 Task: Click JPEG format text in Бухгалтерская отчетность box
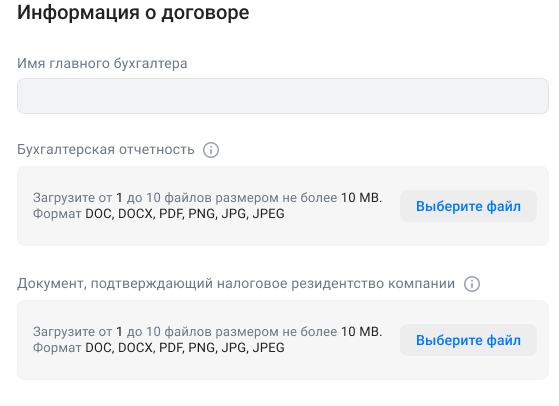(268, 214)
